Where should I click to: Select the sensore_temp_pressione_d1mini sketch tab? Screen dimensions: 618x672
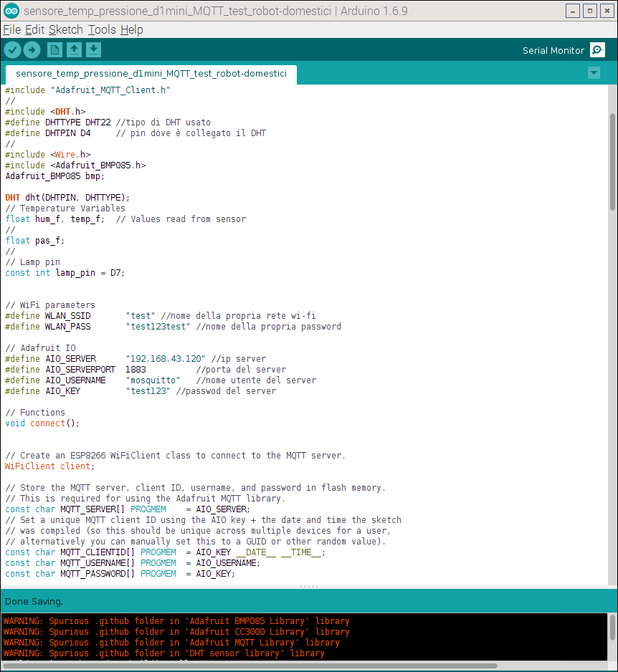click(151, 74)
